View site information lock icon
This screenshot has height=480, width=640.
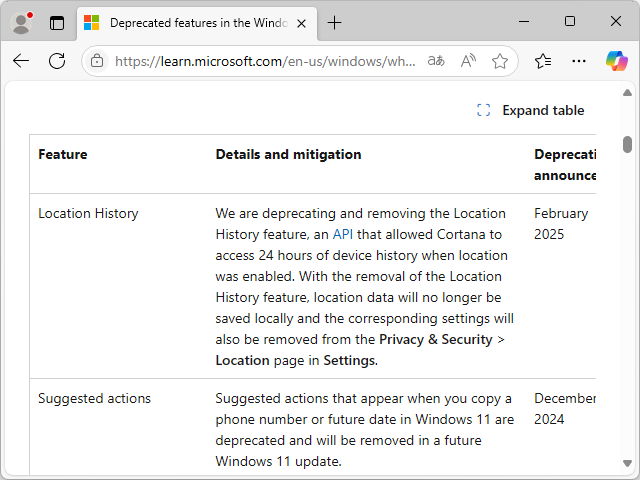tap(97, 61)
